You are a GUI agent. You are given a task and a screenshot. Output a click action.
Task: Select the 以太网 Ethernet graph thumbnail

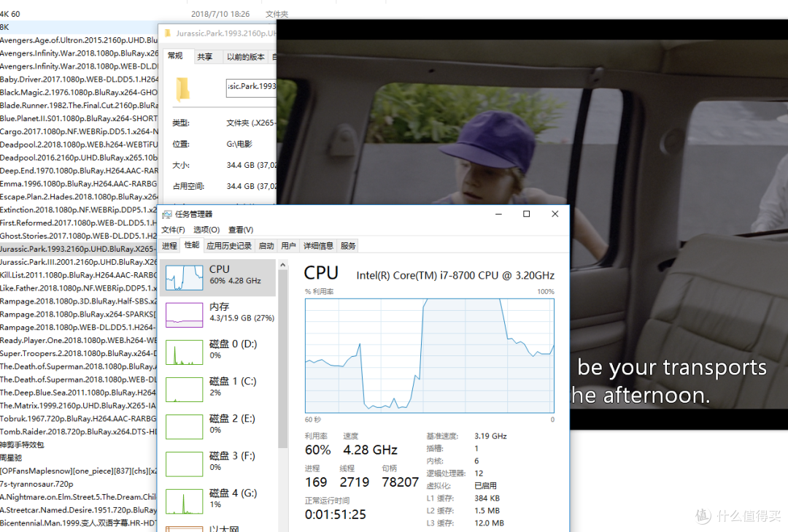click(x=185, y=529)
